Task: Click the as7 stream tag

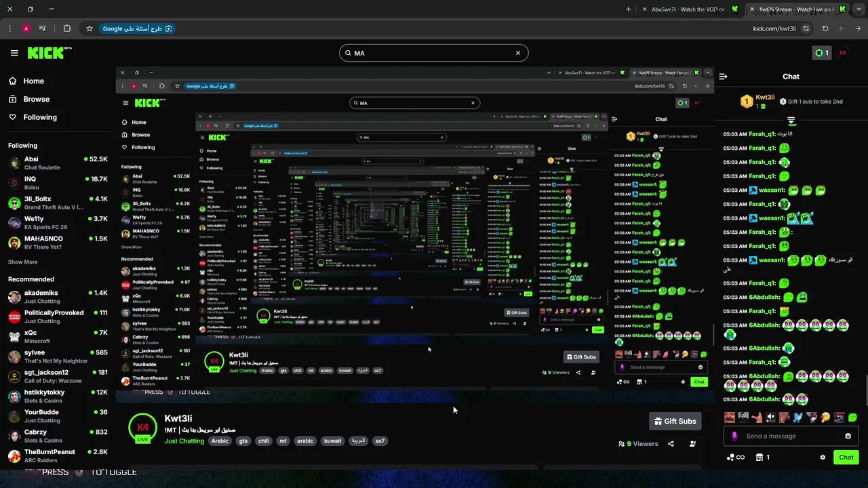Action: point(380,441)
